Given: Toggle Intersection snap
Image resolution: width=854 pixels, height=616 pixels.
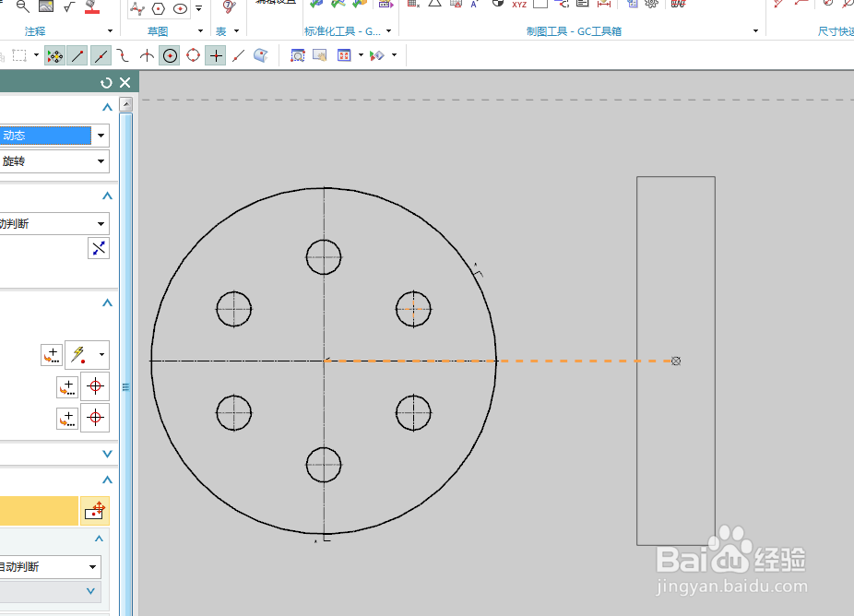Looking at the screenshot, I should click(147, 55).
